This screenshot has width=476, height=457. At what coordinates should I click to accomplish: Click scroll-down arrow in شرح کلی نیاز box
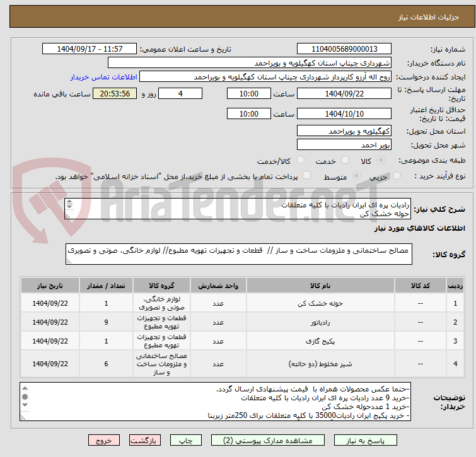point(69,206)
